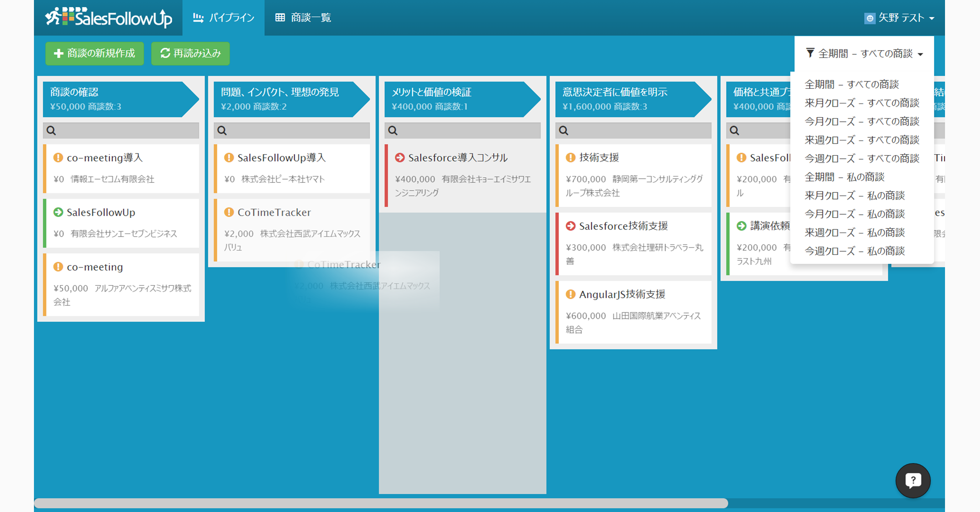The height and width of the screenshot is (512, 980).
Task: Click the horizontal scrollbar at the bottom
Action: coord(381,503)
